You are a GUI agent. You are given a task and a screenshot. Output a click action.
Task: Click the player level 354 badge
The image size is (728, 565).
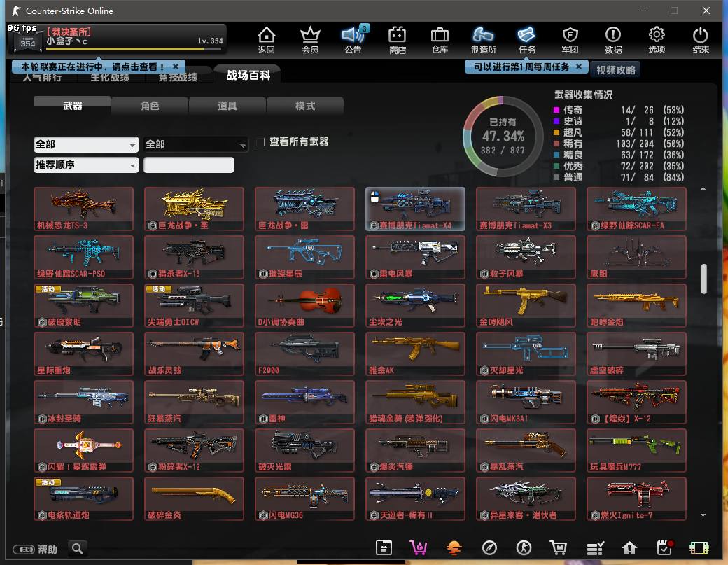point(27,41)
